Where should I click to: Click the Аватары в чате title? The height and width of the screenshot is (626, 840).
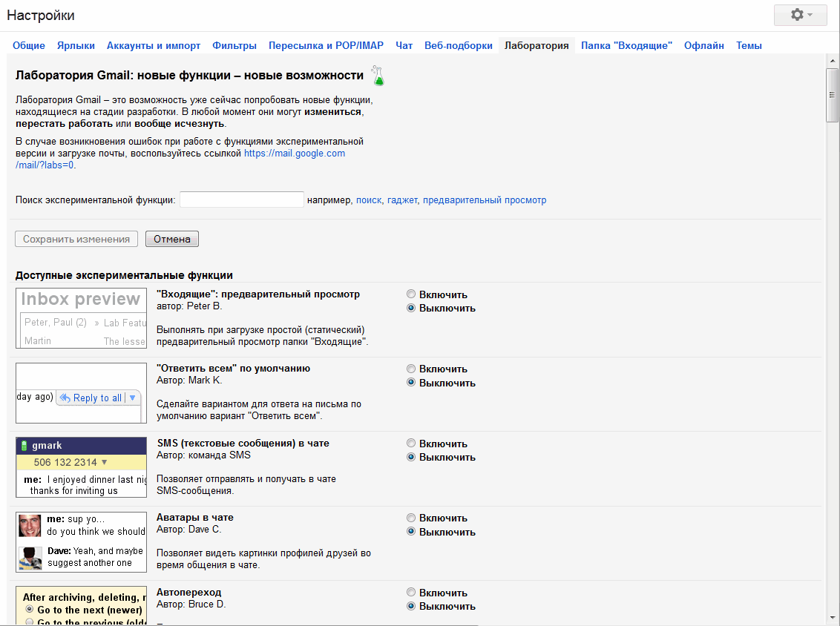point(195,517)
